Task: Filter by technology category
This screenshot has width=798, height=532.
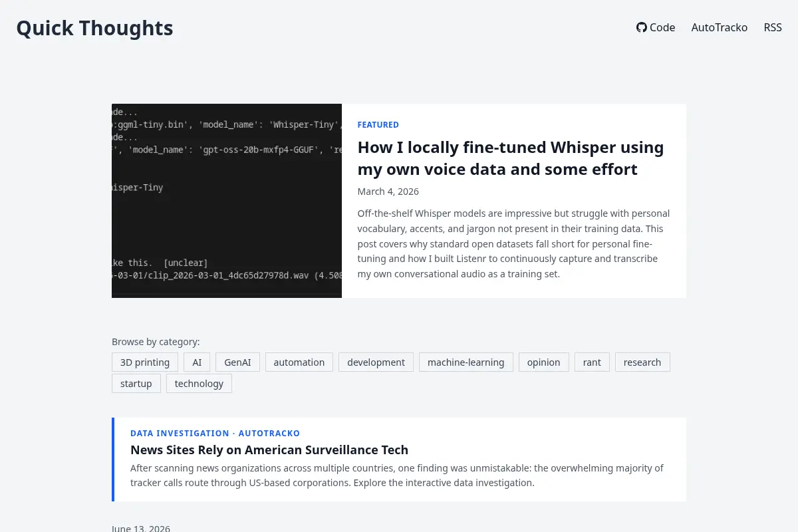Action: (x=199, y=384)
